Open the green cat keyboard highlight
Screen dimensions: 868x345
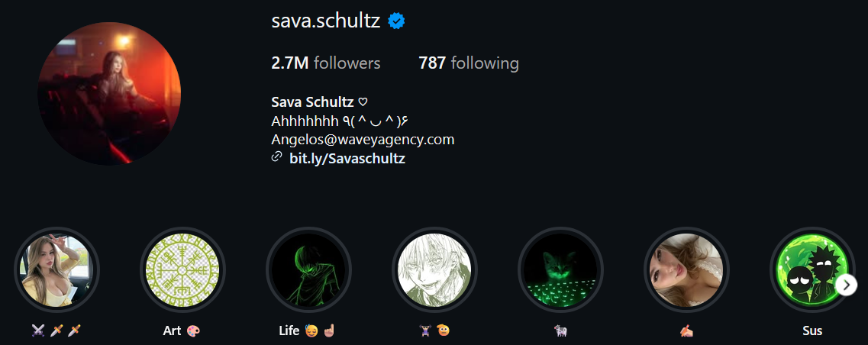(560, 269)
